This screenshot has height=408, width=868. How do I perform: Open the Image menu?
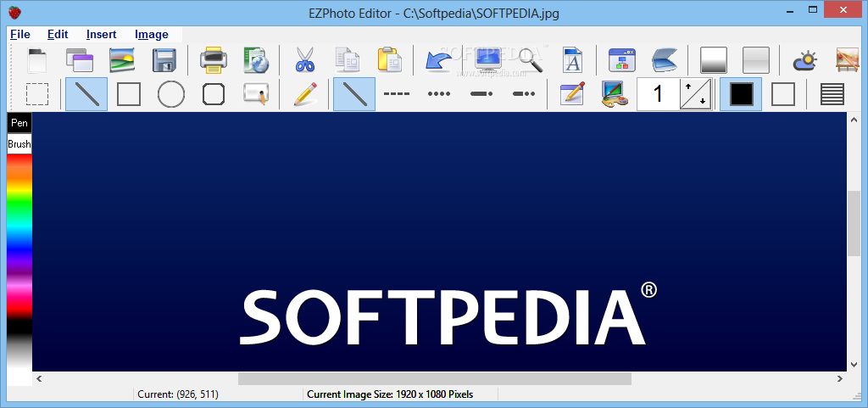click(152, 34)
